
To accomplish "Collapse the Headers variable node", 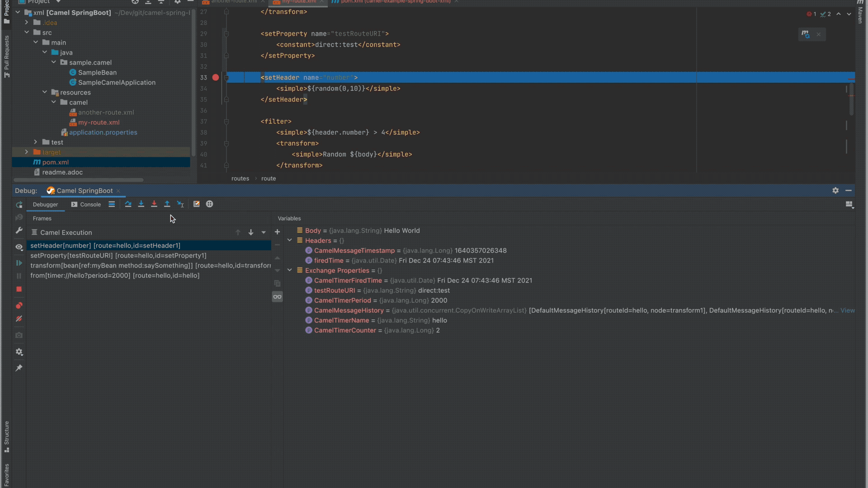I will [x=290, y=240].
